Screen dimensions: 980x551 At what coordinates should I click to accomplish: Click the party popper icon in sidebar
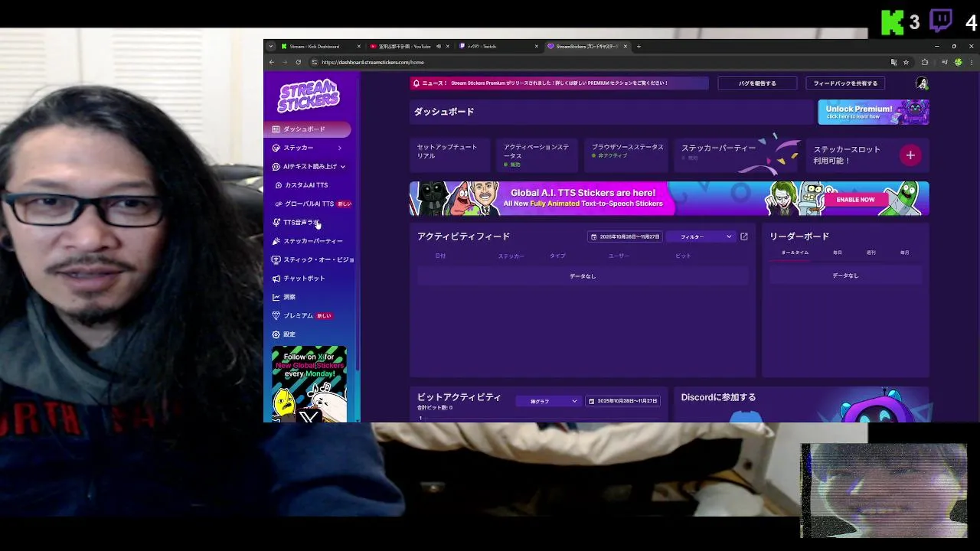click(276, 241)
